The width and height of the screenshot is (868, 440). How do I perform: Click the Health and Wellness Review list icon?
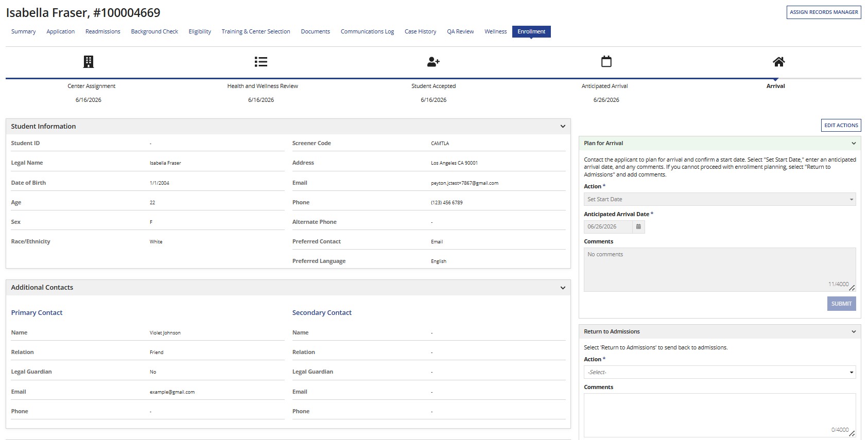click(x=261, y=62)
